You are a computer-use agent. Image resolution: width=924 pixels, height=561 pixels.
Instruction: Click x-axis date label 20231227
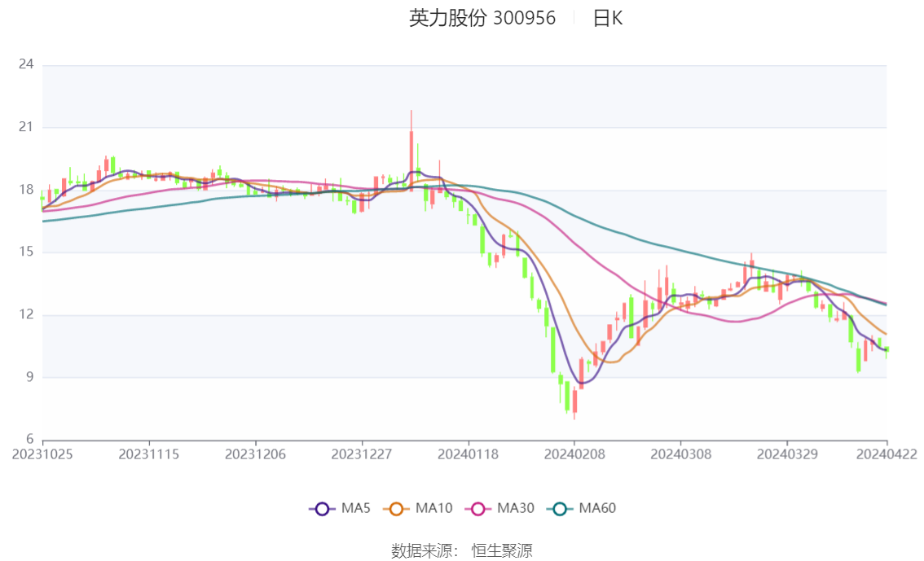[361, 454]
